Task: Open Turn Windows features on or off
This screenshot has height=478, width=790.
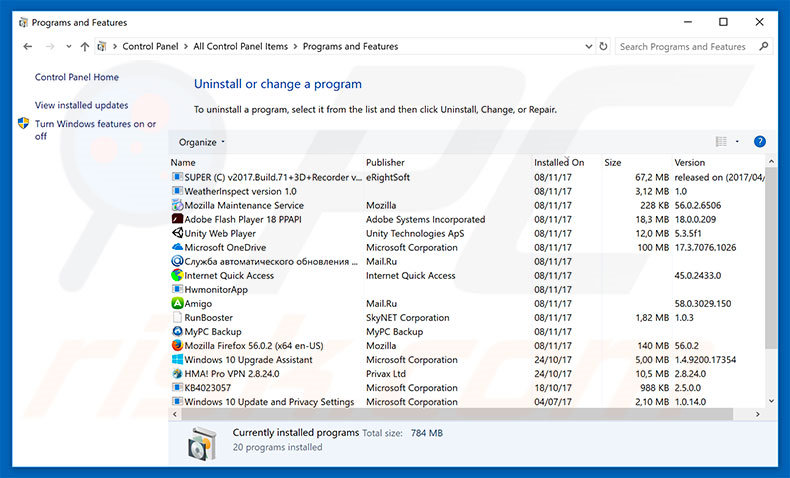Action: [x=95, y=130]
